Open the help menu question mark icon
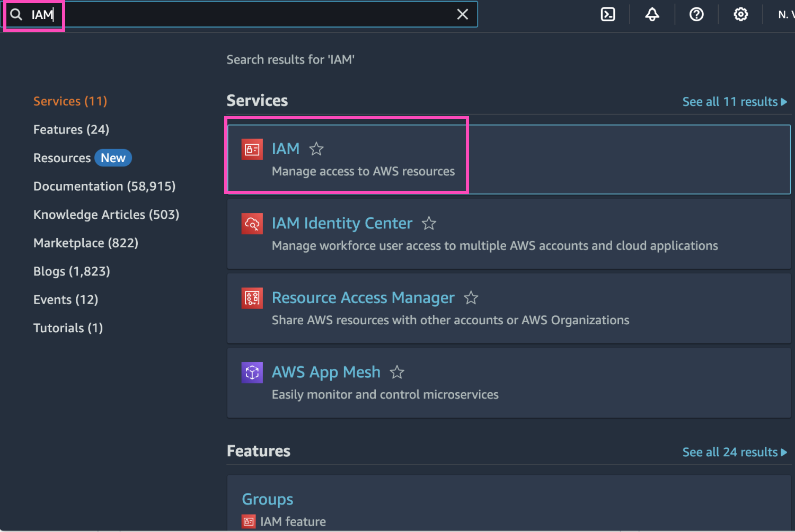Screen dimensions: 795x532 pos(696,14)
